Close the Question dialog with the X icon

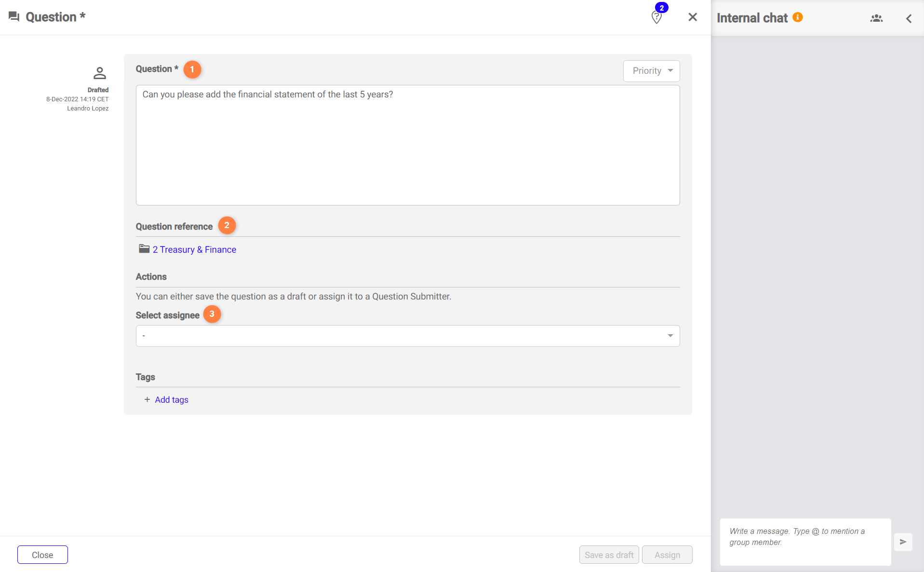(x=693, y=17)
